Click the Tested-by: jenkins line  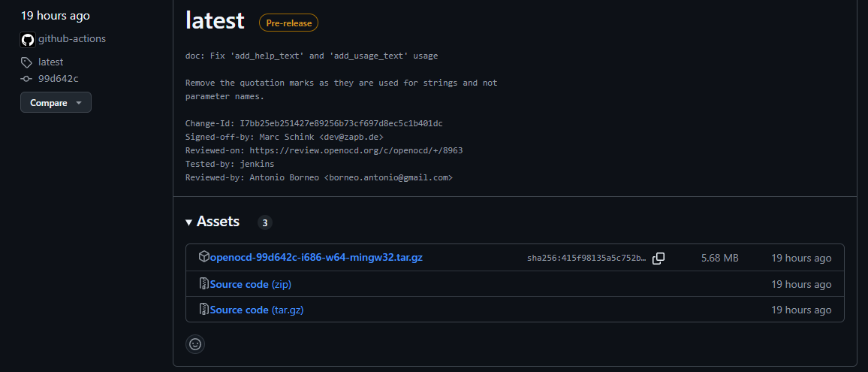230,164
